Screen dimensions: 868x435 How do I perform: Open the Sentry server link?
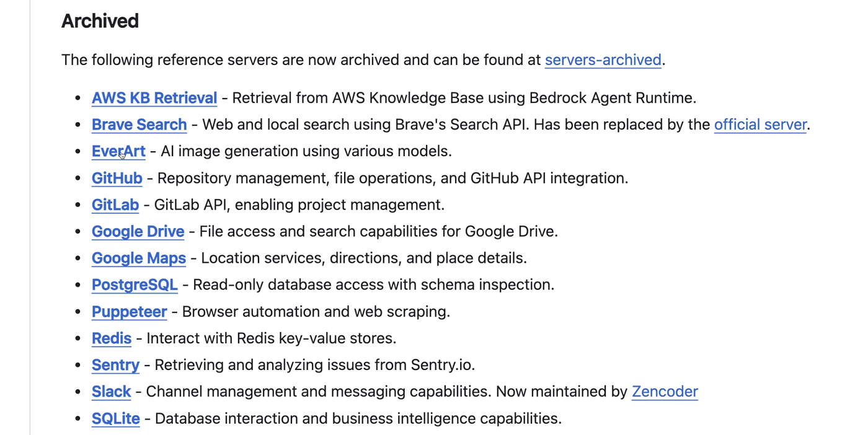pos(115,365)
